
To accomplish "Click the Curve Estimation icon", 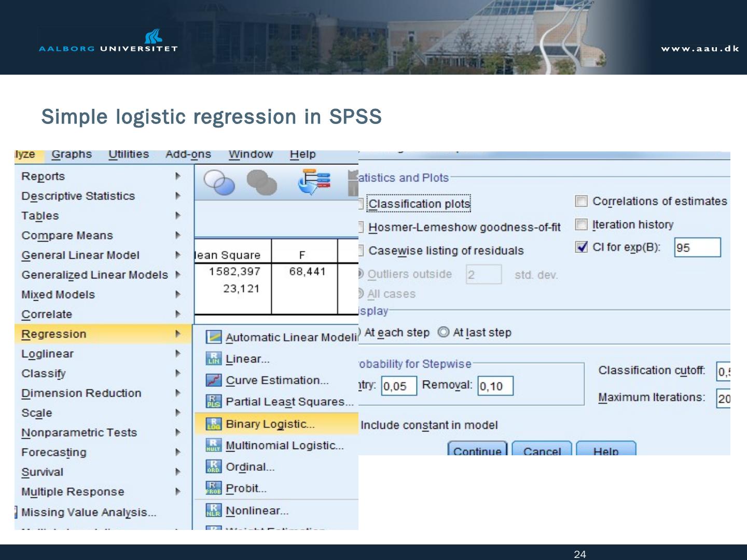I will (213, 380).
